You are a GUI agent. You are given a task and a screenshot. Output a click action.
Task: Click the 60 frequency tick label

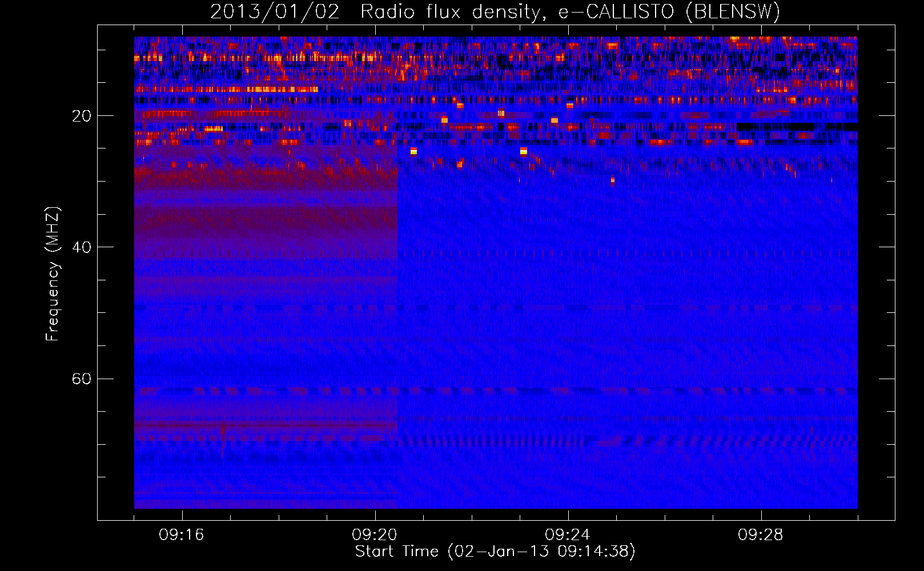point(81,379)
